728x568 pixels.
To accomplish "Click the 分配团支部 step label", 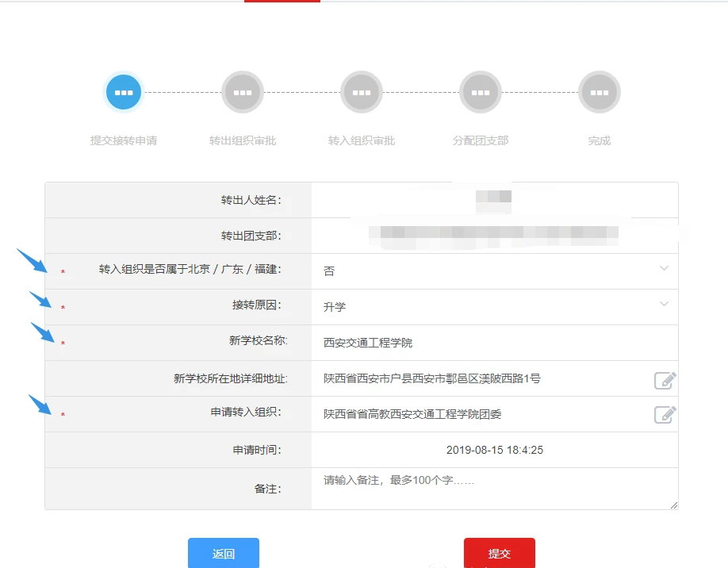I will click(480, 140).
